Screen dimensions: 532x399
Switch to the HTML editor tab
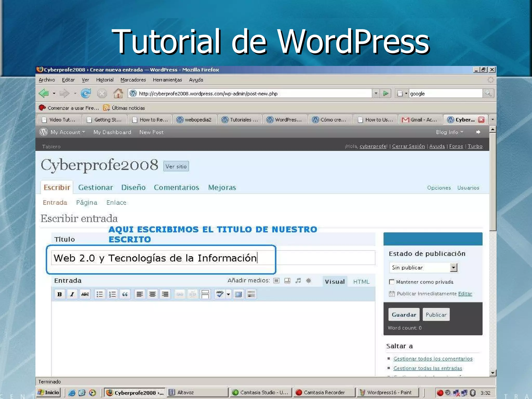point(361,282)
